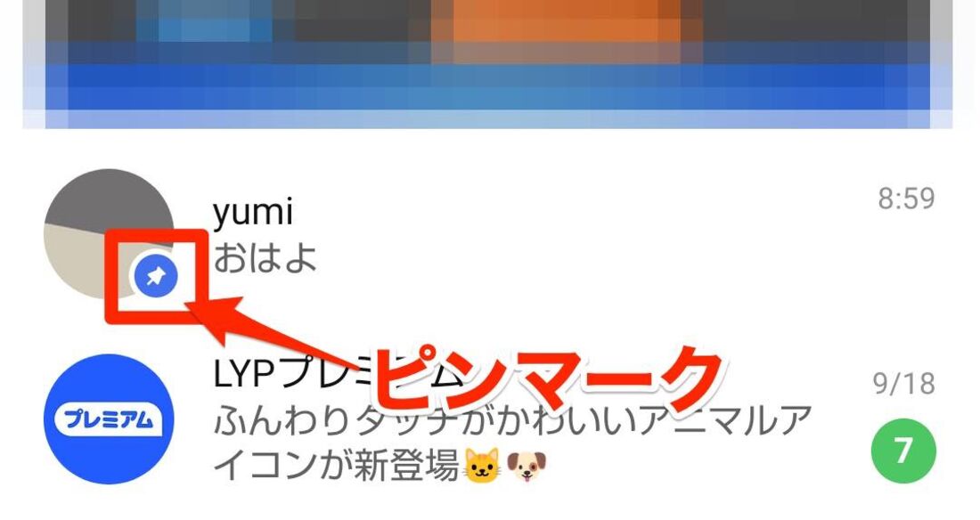Open yumi's round profile picture

pyautogui.click(x=109, y=234)
